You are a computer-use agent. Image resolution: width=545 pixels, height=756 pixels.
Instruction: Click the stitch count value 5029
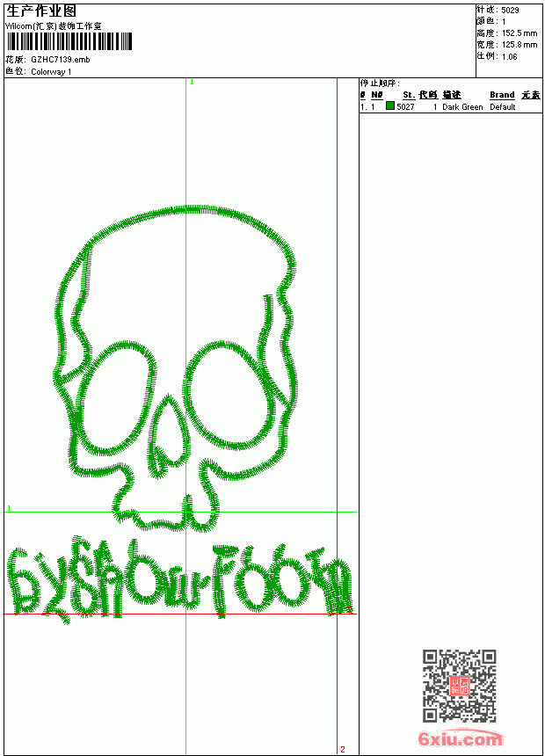point(510,10)
